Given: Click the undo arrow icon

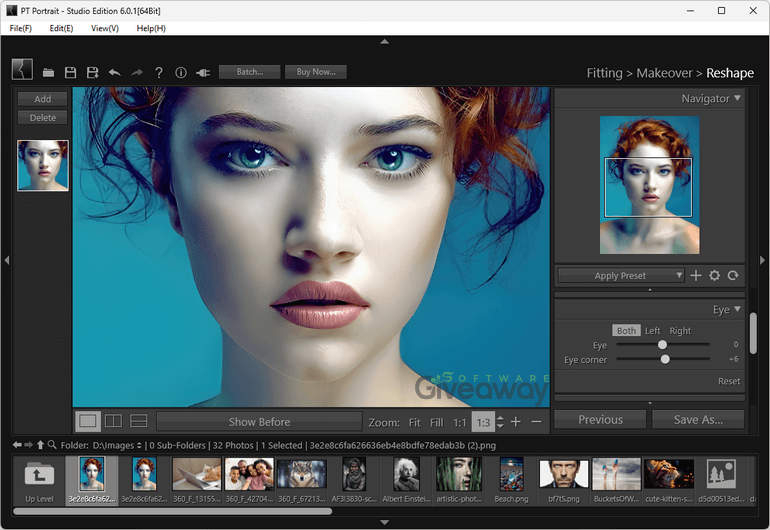Looking at the screenshot, I should click(114, 73).
